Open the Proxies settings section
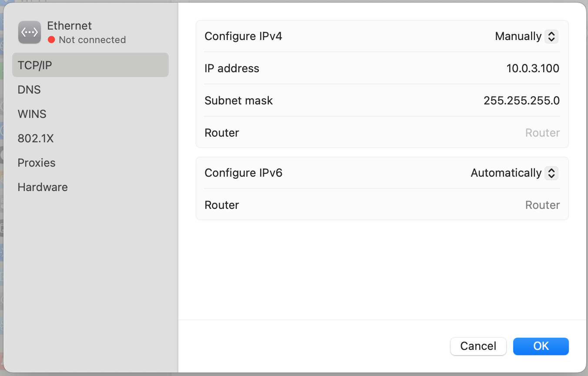The image size is (588, 376). pyautogui.click(x=36, y=162)
